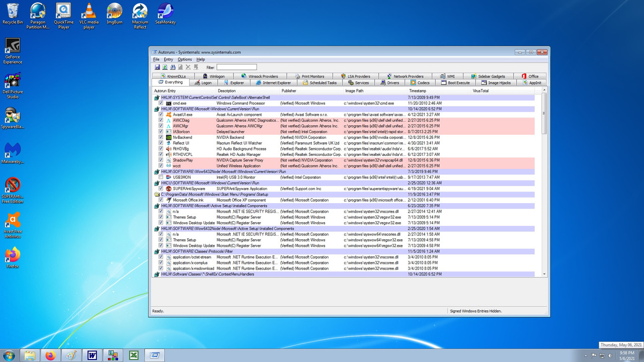Select the GeForce Experience desktop icon

(13, 51)
